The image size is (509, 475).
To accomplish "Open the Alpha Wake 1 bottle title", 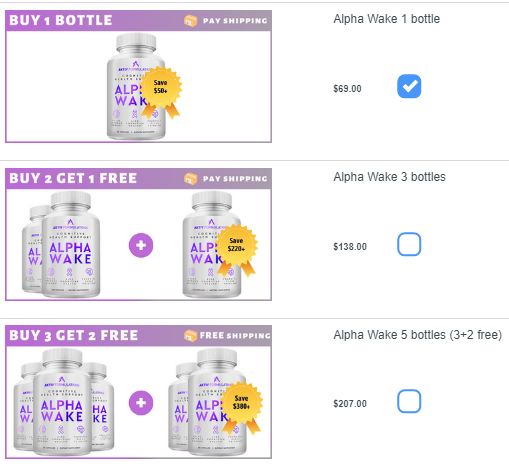I will point(387,19).
